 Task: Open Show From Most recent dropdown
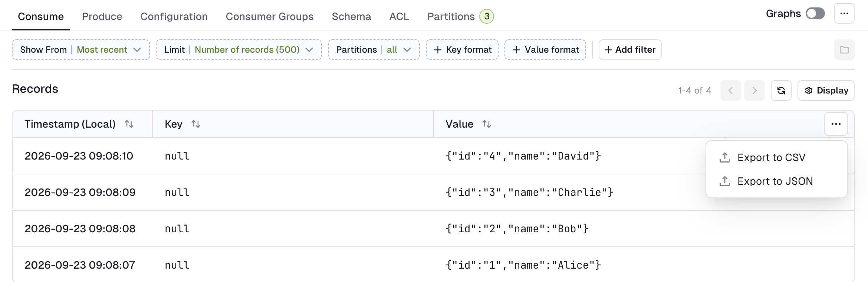coord(81,50)
